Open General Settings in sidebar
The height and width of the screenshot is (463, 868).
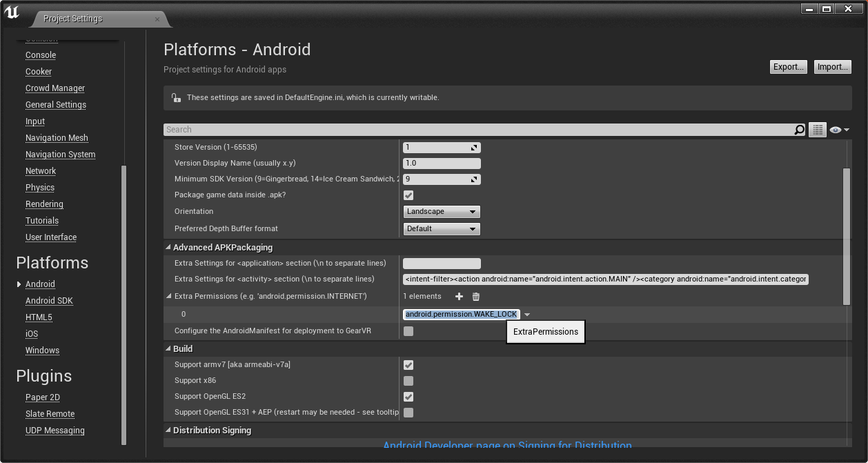[56, 105]
